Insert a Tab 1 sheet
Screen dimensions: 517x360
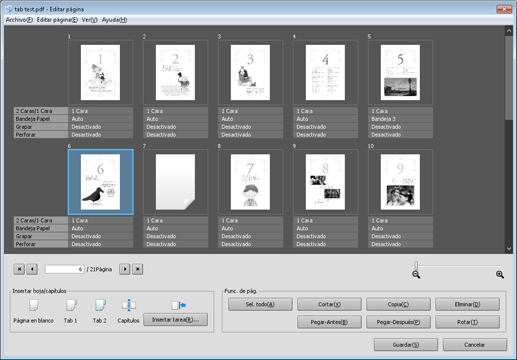[x=71, y=305]
